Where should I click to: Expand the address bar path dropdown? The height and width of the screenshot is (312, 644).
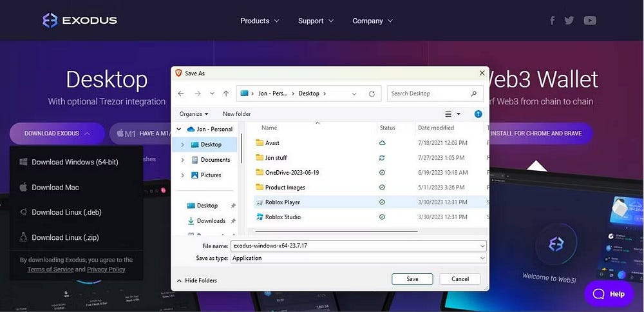tap(354, 93)
